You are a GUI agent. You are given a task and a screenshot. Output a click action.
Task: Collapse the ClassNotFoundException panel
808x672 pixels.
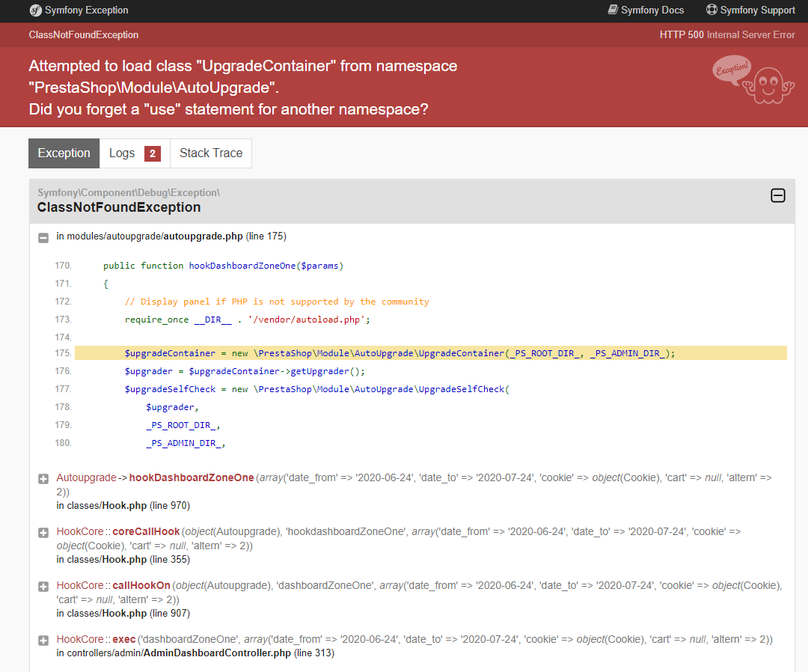777,196
